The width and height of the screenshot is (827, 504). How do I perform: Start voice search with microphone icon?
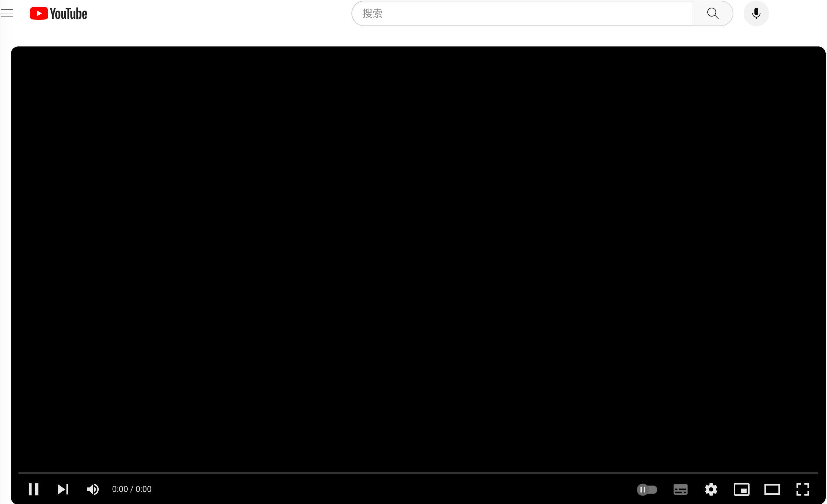pyautogui.click(x=756, y=13)
